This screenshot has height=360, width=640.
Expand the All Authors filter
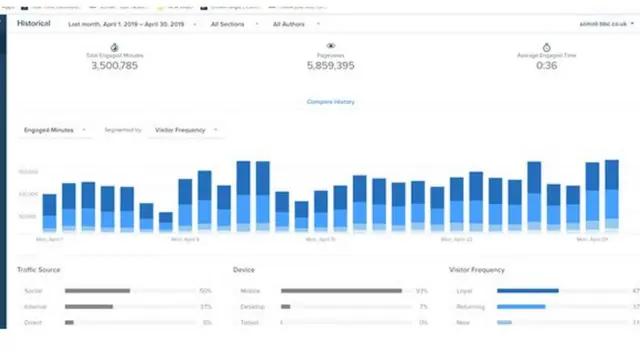point(296,24)
